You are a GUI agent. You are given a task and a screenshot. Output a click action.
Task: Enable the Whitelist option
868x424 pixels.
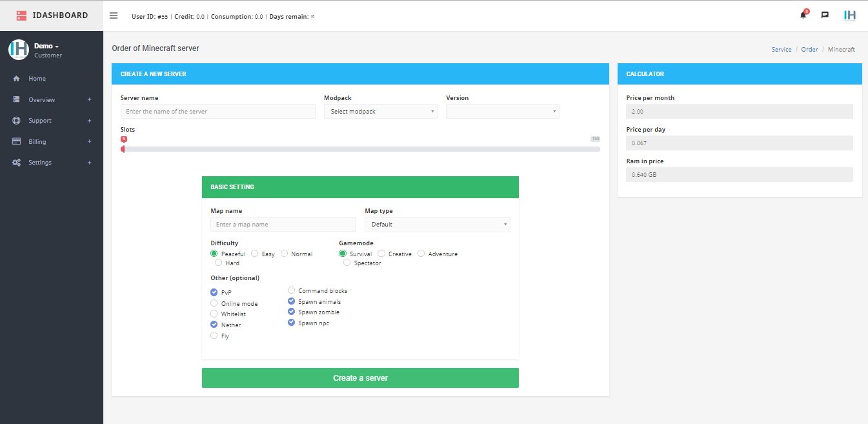pyautogui.click(x=214, y=314)
